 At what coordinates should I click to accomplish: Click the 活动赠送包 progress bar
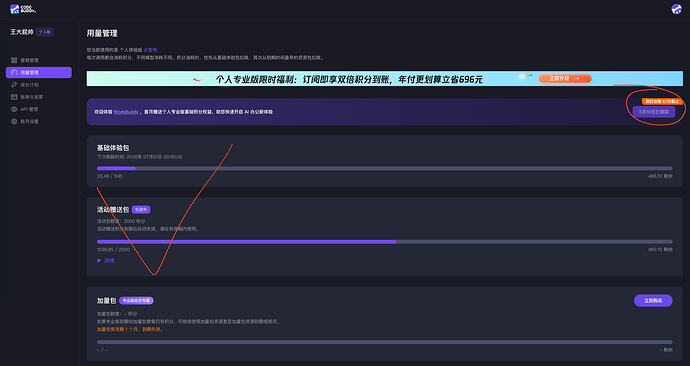tap(385, 242)
